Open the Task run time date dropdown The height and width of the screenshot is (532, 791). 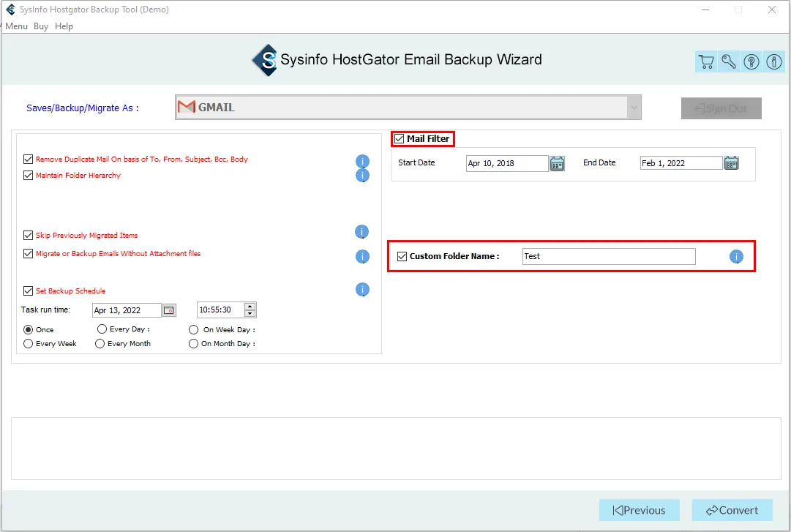[x=169, y=310]
